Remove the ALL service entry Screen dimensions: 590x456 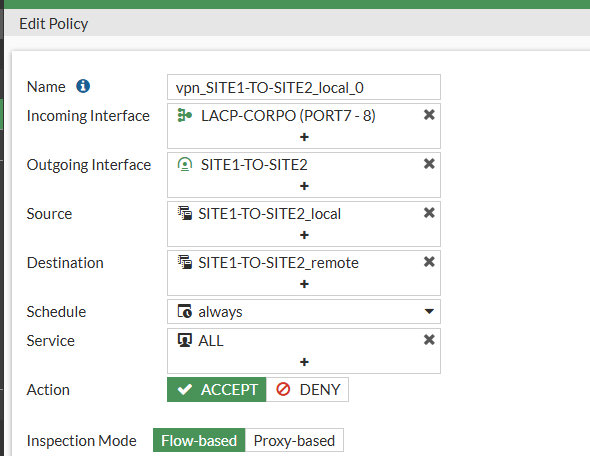click(x=429, y=340)
